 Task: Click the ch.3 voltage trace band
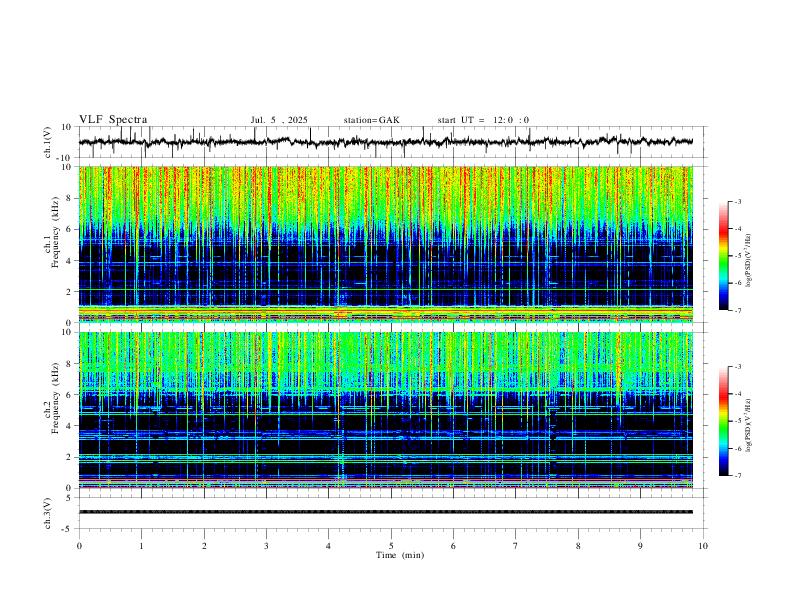point(386,512)
